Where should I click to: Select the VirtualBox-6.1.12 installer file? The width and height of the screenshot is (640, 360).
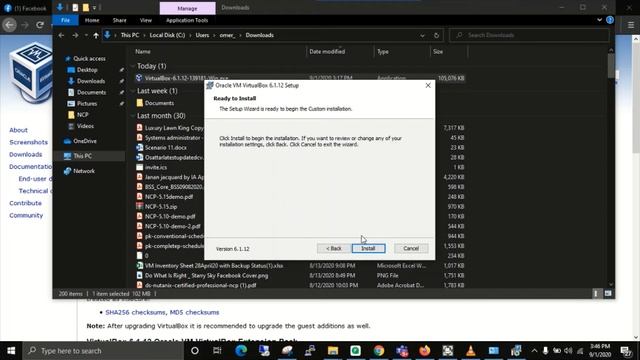click(x=187, y=78)
